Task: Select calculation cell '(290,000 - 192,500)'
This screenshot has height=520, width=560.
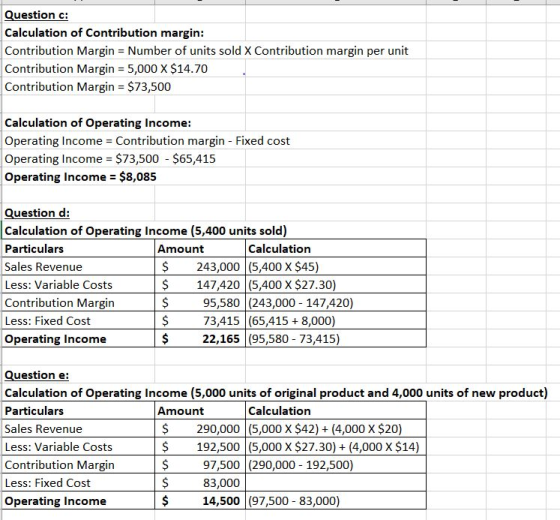Action: [x=336, y=465]
